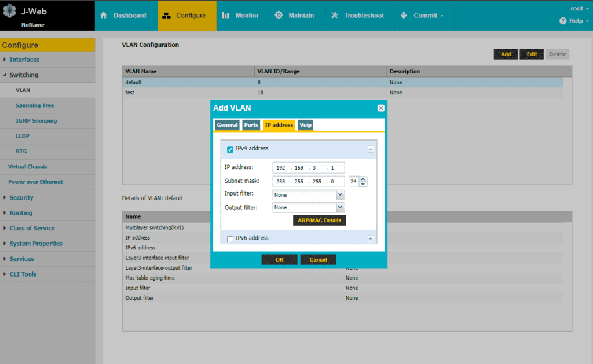Open the Output filter dropdown
This screenshot has width=593, height=364.
[x=341, y=208]
